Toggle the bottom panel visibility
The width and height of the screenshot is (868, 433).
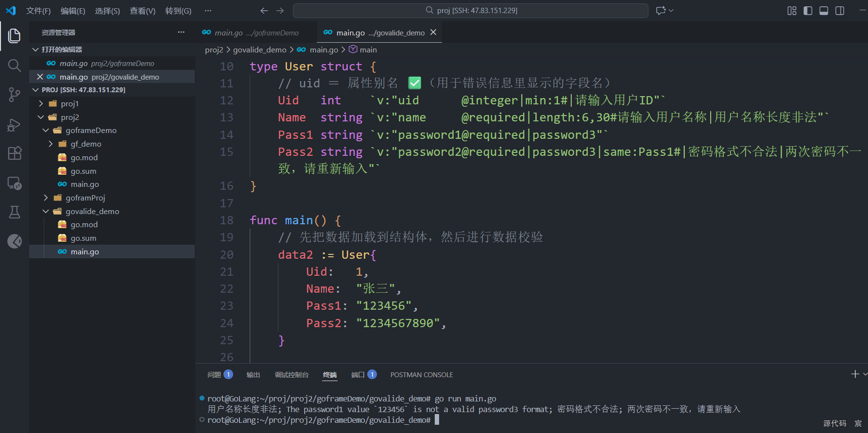(x=824, y=11)
